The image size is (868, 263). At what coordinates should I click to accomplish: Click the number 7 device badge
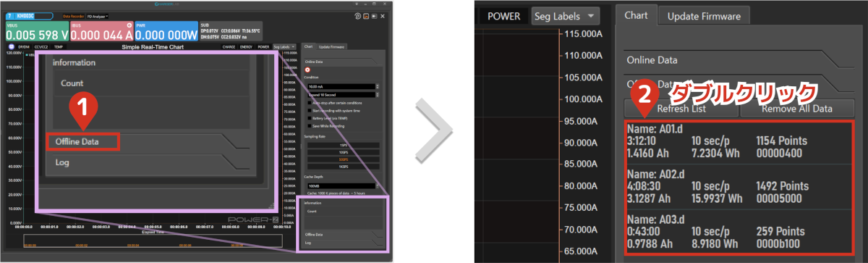click(10, 16)
